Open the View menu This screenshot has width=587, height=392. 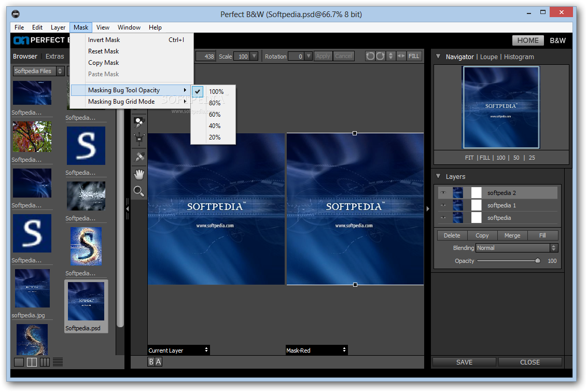pyautogui.click(x=103, y=27)
